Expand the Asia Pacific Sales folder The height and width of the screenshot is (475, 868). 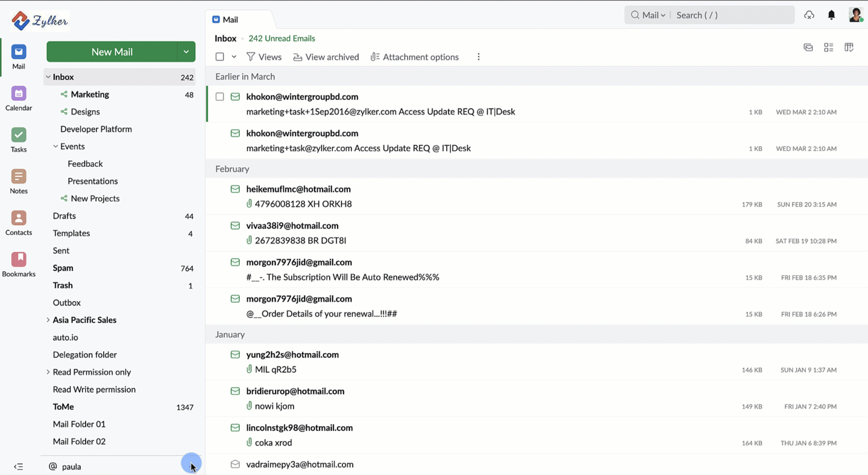48,320
